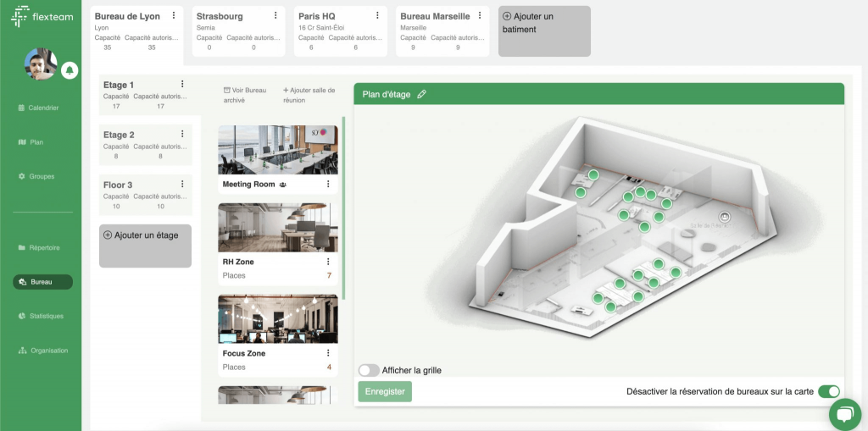Open the chat support bubble
Image resolution: width=868 pixels, height=431 pixels.
pyautogui.click(x=844, y=413)
